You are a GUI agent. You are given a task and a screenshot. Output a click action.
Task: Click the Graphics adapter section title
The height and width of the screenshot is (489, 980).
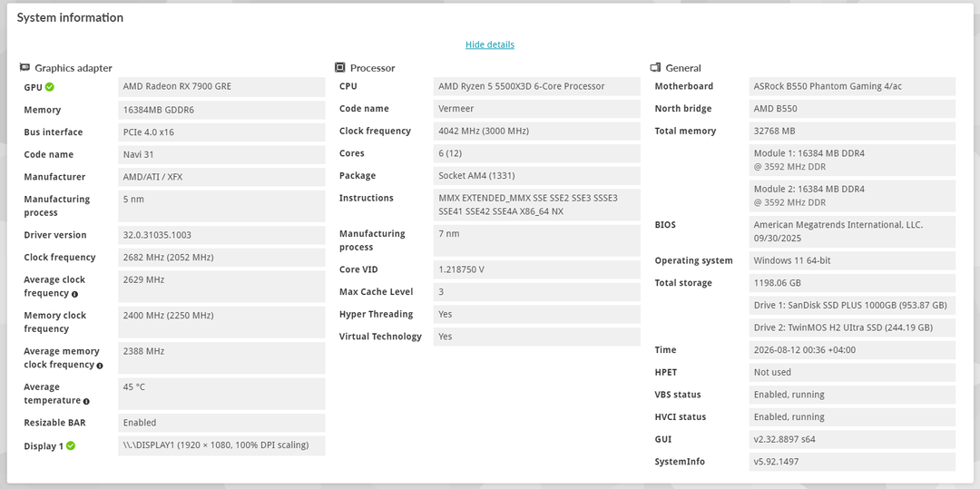(73, 68)
